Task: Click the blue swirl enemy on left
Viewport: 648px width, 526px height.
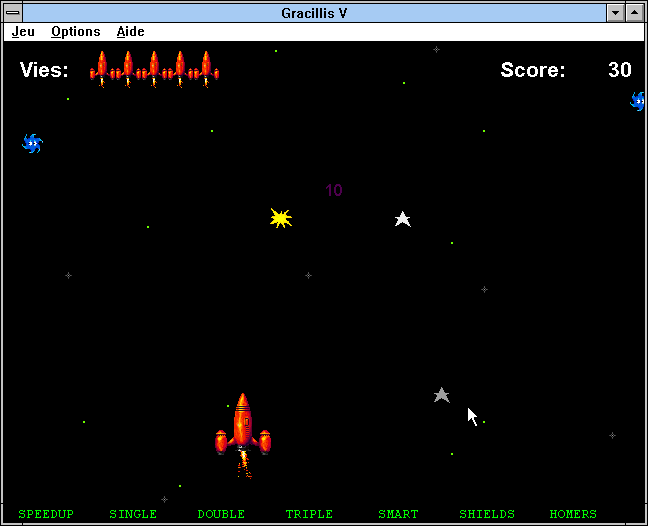Action: pos(32,143)
